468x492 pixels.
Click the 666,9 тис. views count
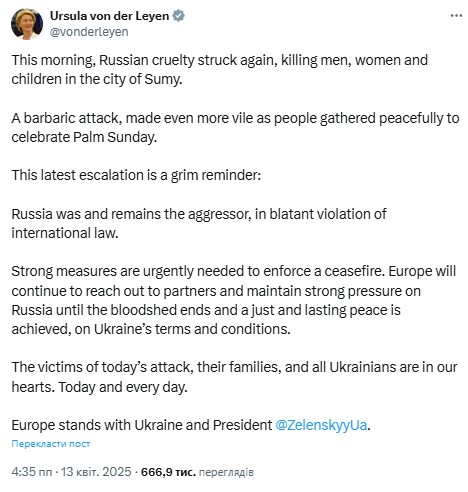click(168, 472)
